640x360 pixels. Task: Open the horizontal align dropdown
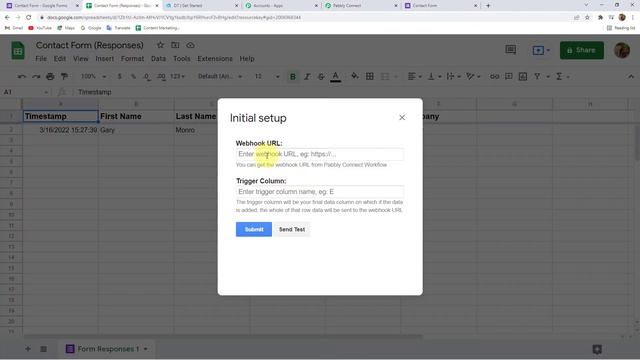pos(414,76)
